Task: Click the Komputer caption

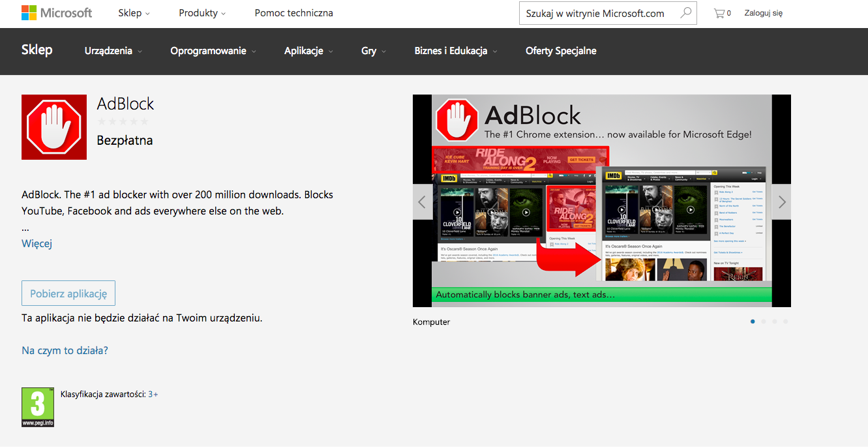Action: pos(431,322)
